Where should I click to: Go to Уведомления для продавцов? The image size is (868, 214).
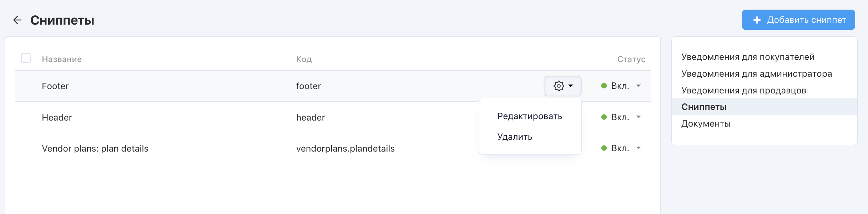tap(744, 91)
